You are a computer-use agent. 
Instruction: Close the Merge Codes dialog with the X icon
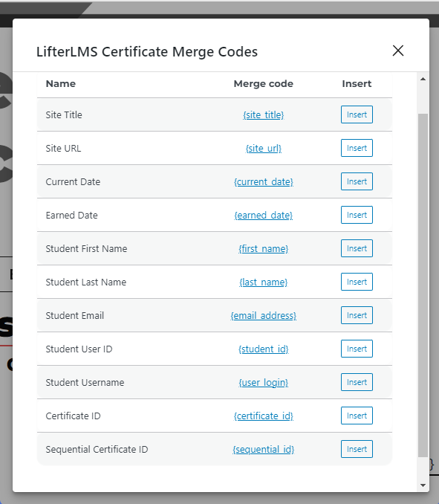tap(398, 51)
